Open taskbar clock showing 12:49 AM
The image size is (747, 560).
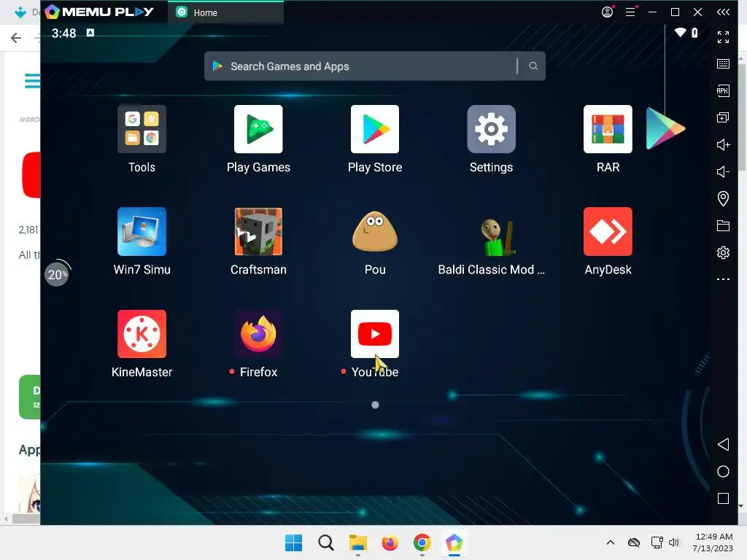pos(713,542)
